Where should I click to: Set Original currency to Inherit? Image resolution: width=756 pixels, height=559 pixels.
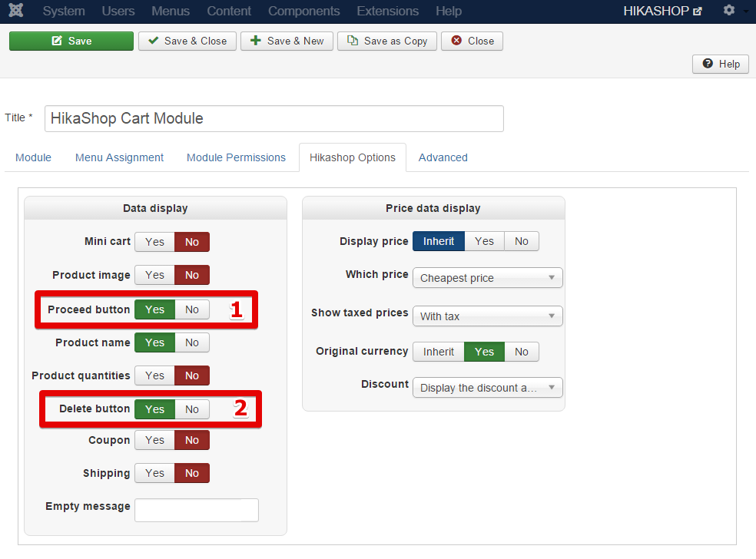[x=439, y=352]
